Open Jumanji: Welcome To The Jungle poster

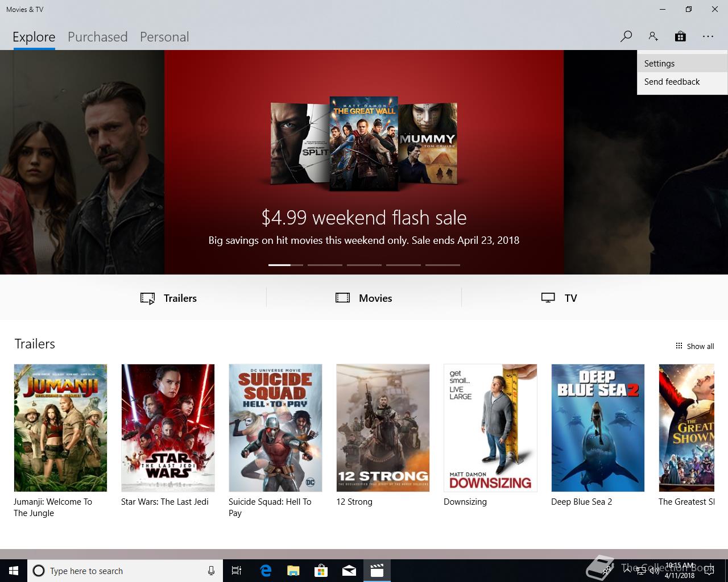click(x=60, y=428)
